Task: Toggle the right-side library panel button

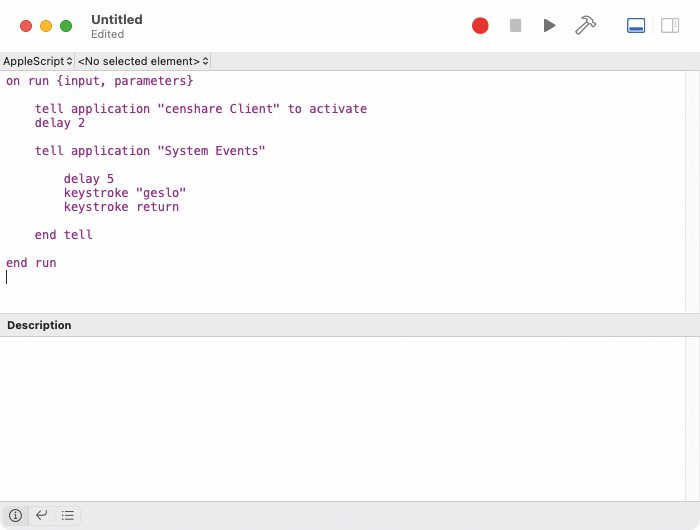Action: point(670,25)
